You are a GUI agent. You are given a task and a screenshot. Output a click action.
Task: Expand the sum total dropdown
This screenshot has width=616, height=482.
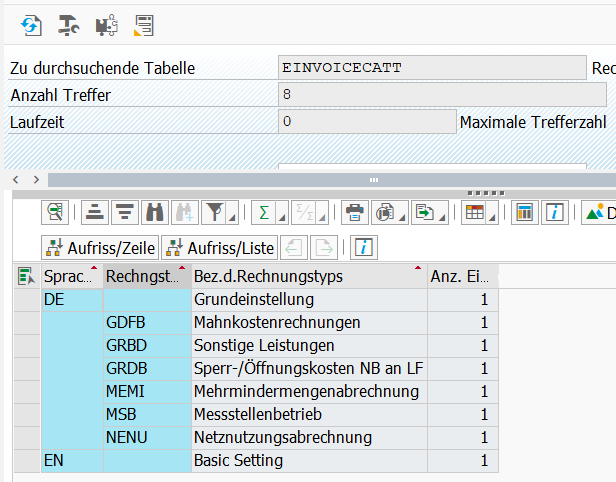pos(270,212)
